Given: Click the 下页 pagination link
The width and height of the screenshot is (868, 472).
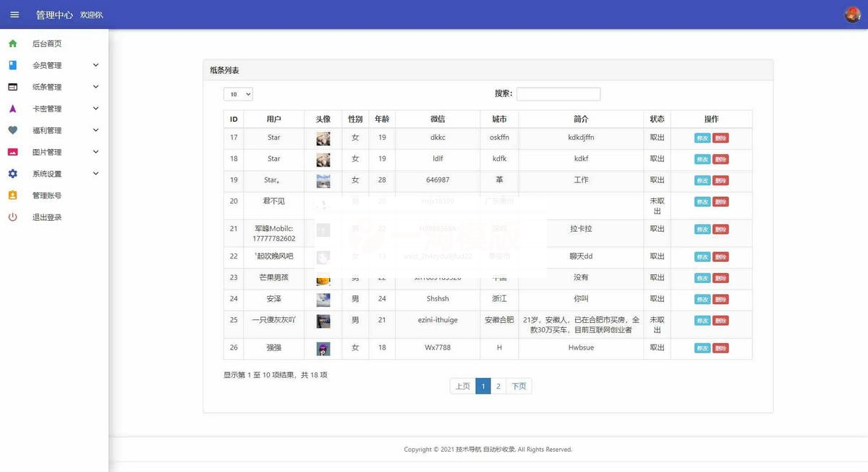Looking at the screenshot, I should pyautogui.click(x=519, y=386).
